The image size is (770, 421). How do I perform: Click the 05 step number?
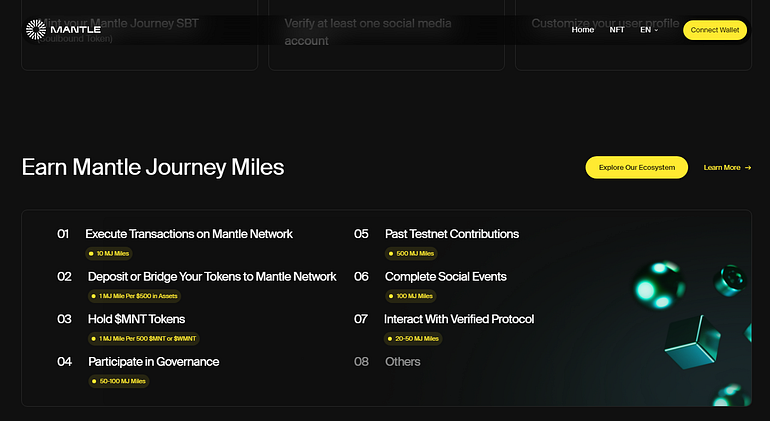361,234
